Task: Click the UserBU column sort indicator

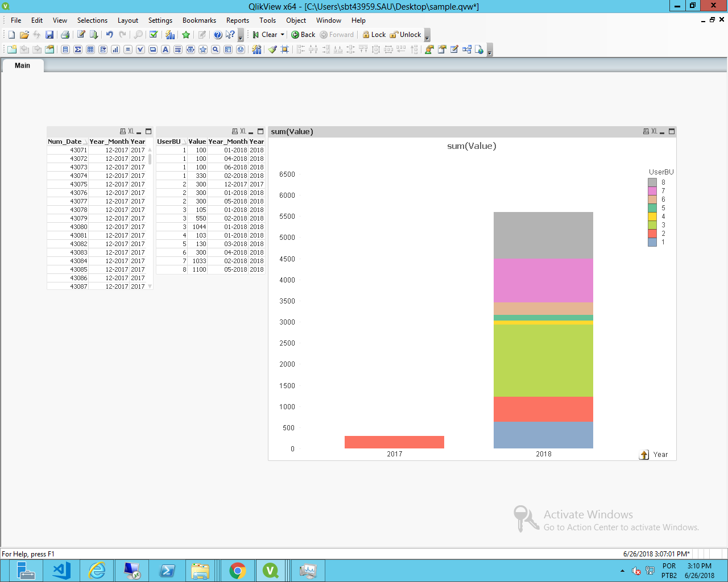Action: pos(184,142)
